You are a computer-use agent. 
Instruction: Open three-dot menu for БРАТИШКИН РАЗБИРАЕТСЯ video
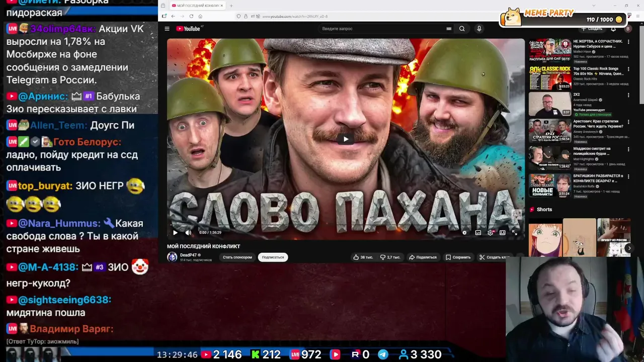(x=628, y=176)
